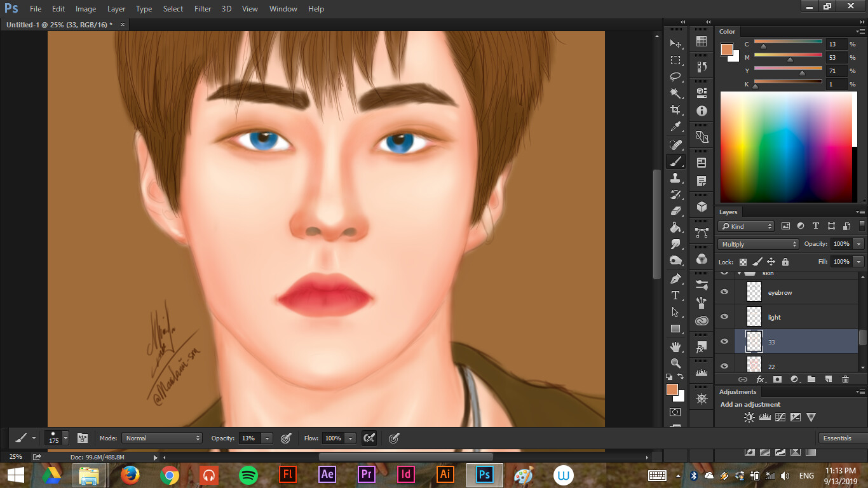Screen dimensions: 868x488
Task: Open the brush Mode Normal dropdown
Action: 162,438
